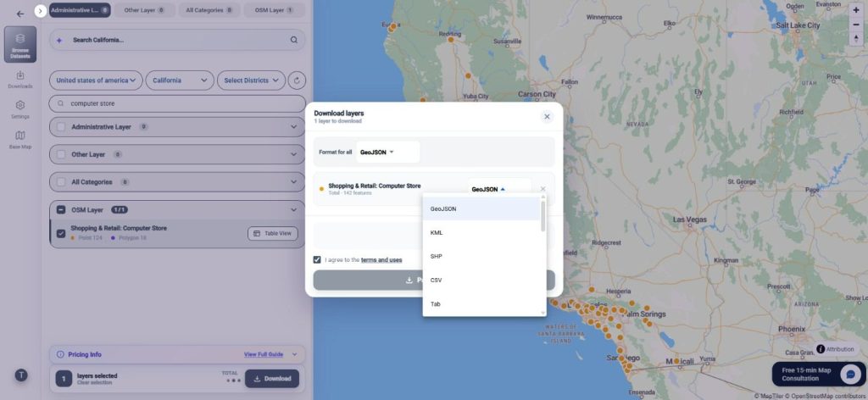
Task: Switch to Other Layer tab
Action: [x=144, y=10]
